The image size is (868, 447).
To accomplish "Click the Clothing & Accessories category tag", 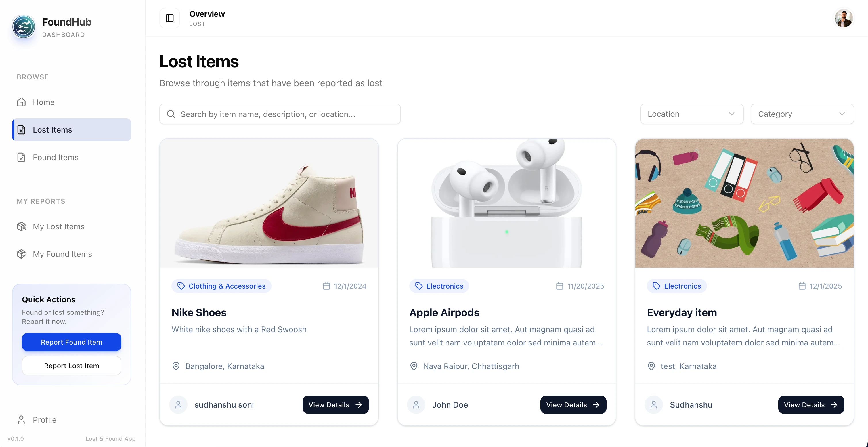I will tap(221, 286).
